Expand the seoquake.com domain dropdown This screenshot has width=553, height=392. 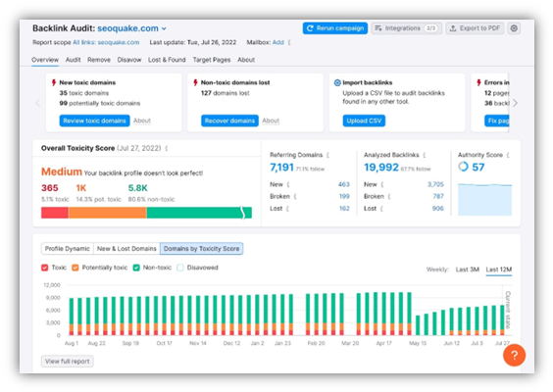coord(164,28)
